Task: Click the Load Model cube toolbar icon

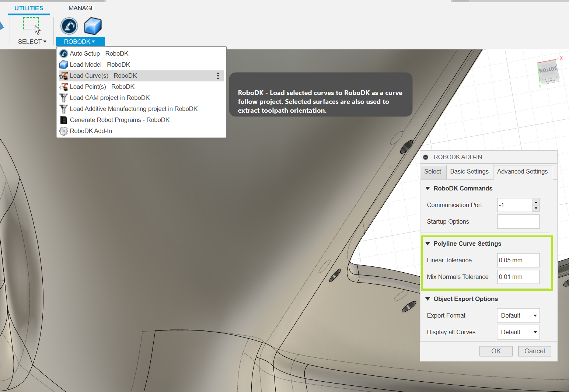Action: [x=92, y=26]
